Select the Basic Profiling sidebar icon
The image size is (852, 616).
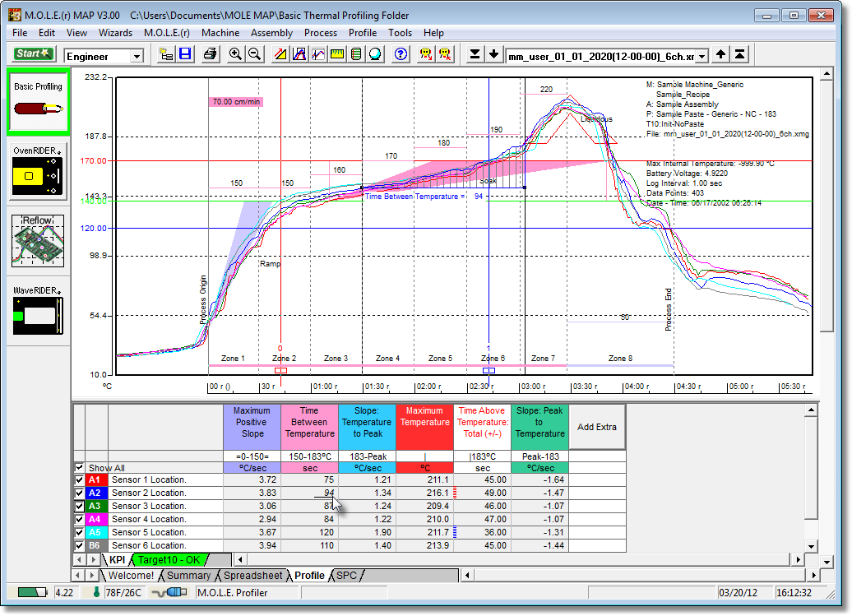(38, 102)
